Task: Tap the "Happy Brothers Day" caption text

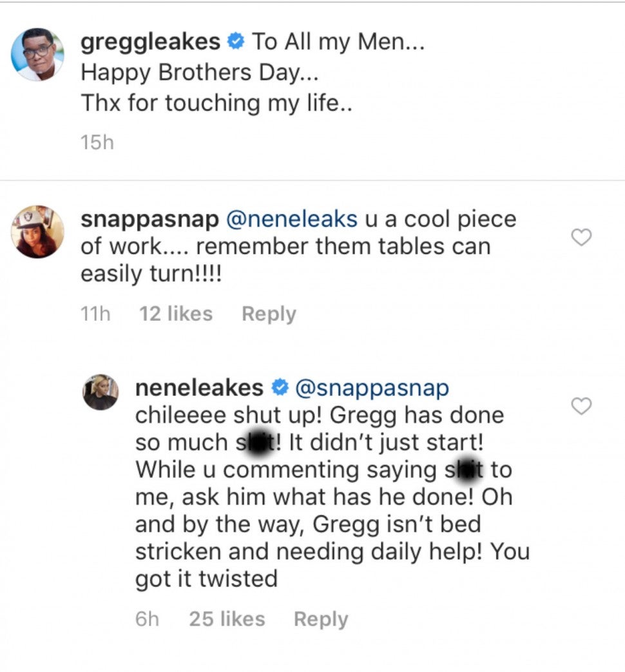Action: click(x=198, y=73)
